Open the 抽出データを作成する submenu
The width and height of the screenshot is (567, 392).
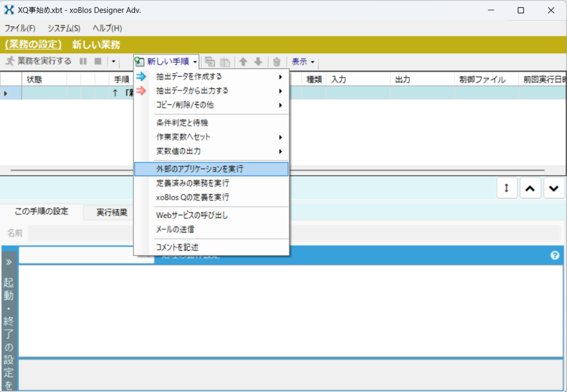[x=211, y=77]
